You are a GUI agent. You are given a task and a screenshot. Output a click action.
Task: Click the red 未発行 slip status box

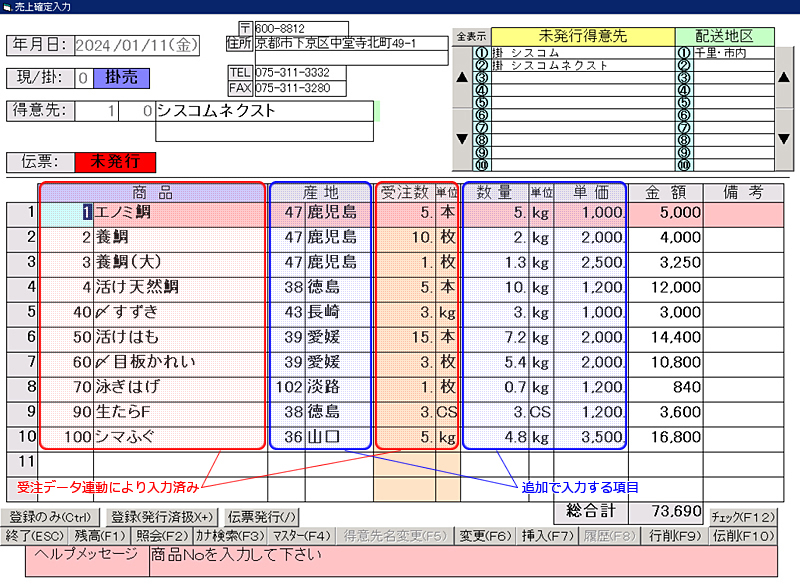[115, 161]
